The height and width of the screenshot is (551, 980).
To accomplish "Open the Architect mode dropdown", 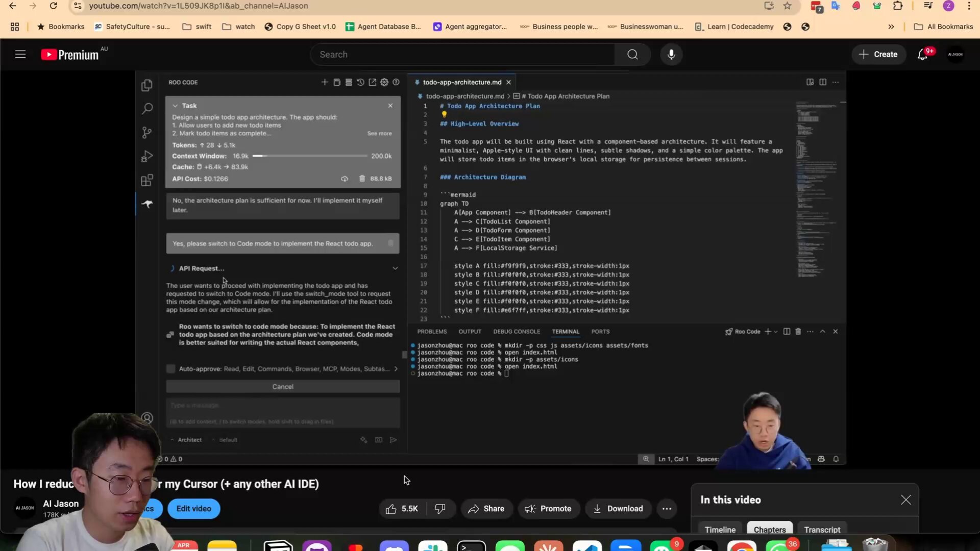I will click(186, 440).
